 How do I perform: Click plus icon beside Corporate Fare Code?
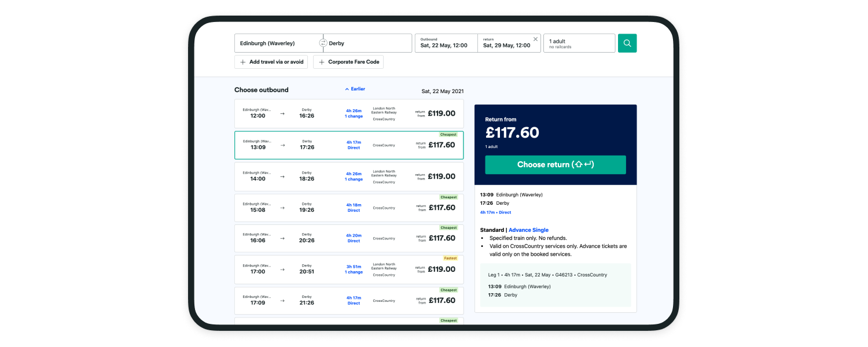click(322, 62)
